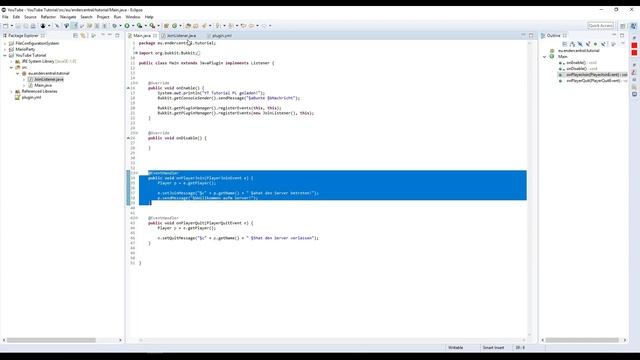Minimize the Outline view

[614, 36]
